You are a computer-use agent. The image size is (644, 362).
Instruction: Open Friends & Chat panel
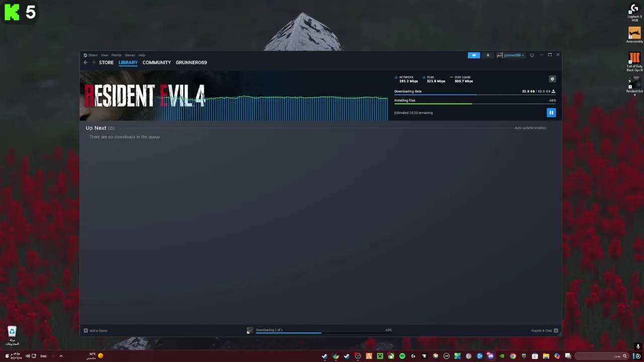click(x=544, y=330)
